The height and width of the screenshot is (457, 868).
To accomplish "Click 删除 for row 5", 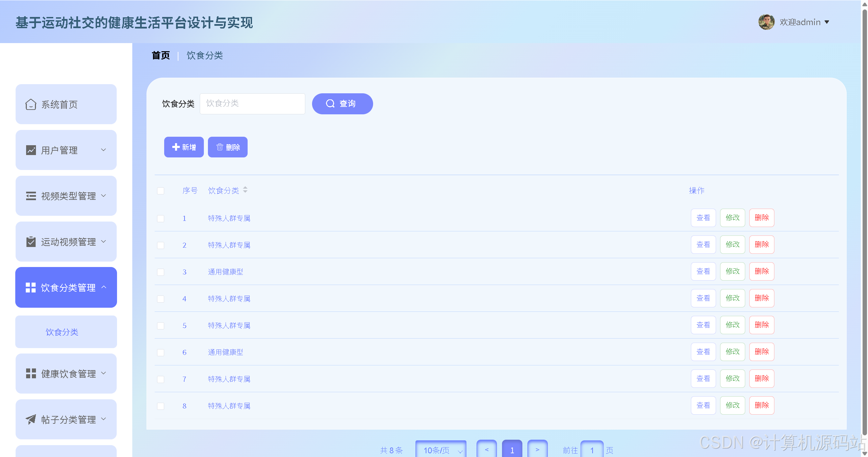I will tap(762, 325).
